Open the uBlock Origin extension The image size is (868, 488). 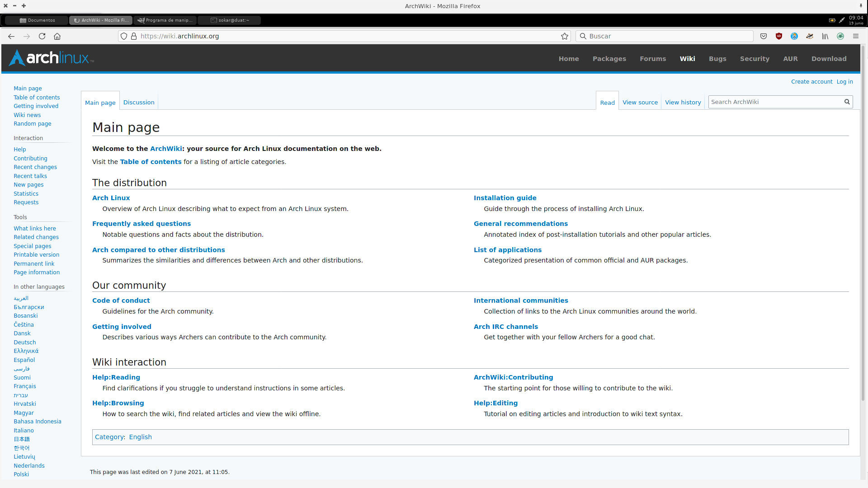(x=779, y=36)
